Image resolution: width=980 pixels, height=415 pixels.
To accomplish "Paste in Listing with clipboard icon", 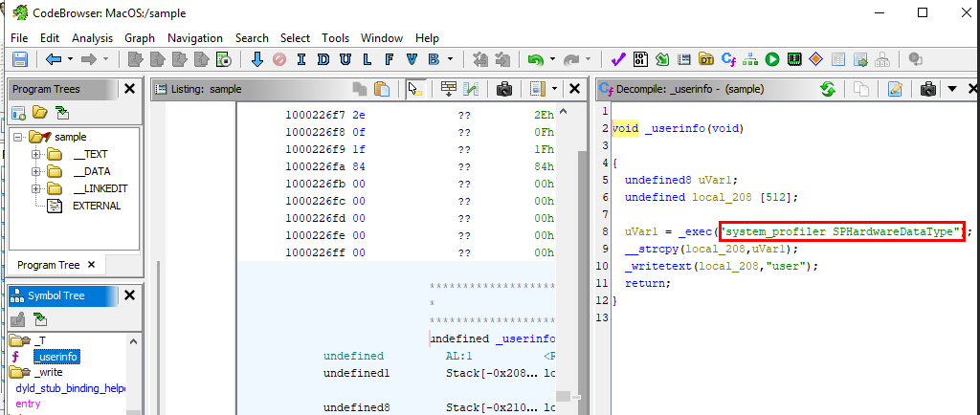I will (382, 89).
